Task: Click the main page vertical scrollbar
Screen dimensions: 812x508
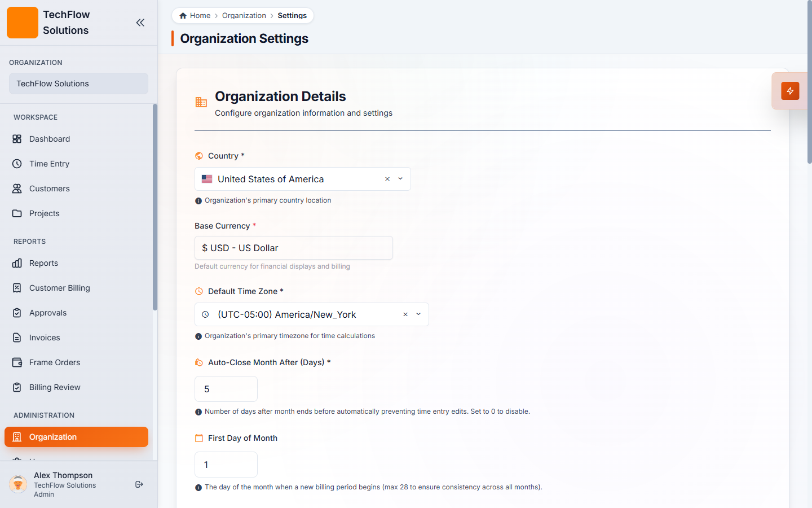Action: click(809, 82)
